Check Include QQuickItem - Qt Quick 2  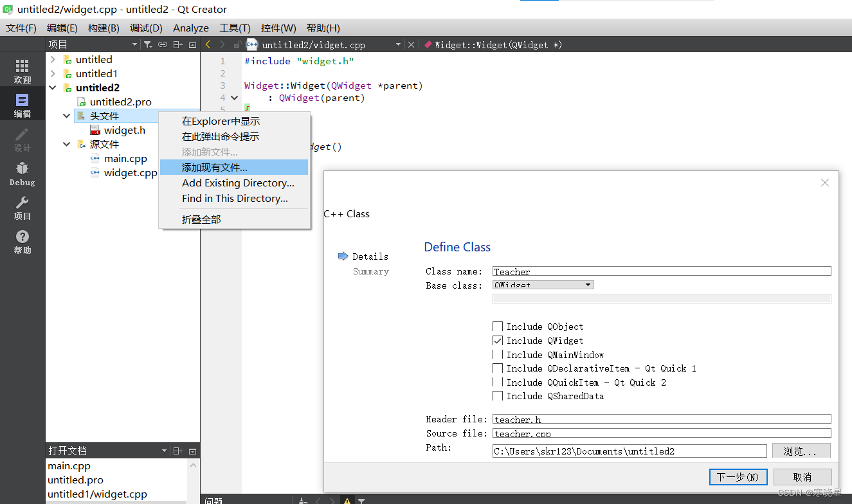pos(498,382)
